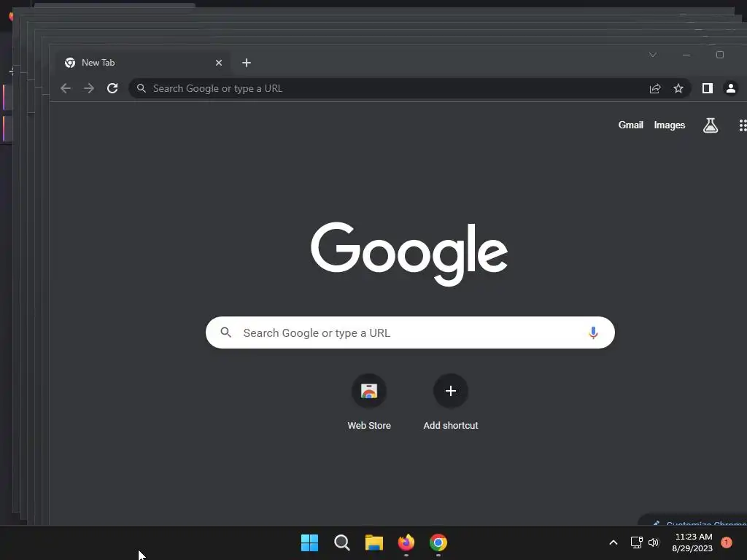Close the New Tab tab

pyautogui.click(x=219, y=63)
